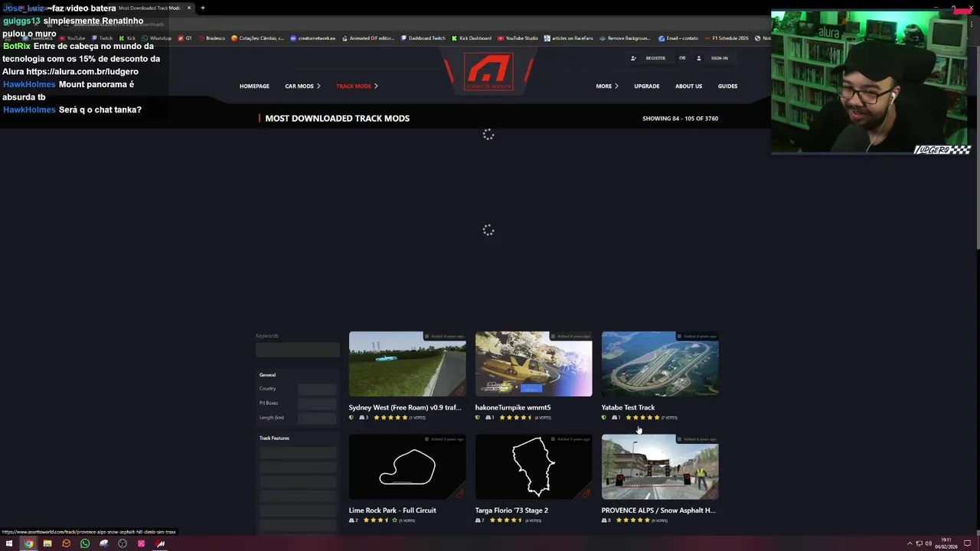Expand the TRACK MODS menu
The width and height of the screenshot is (980, 551).
click(357, 86)
